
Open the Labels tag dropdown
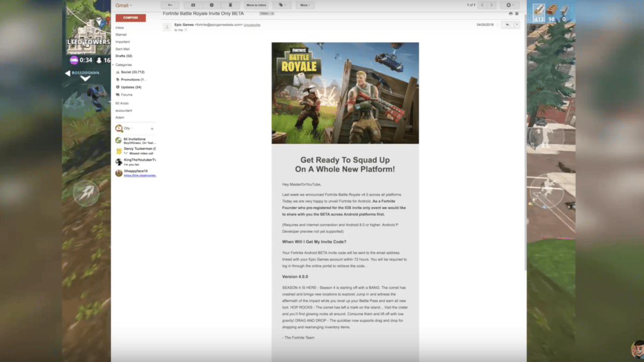[282, 5]
